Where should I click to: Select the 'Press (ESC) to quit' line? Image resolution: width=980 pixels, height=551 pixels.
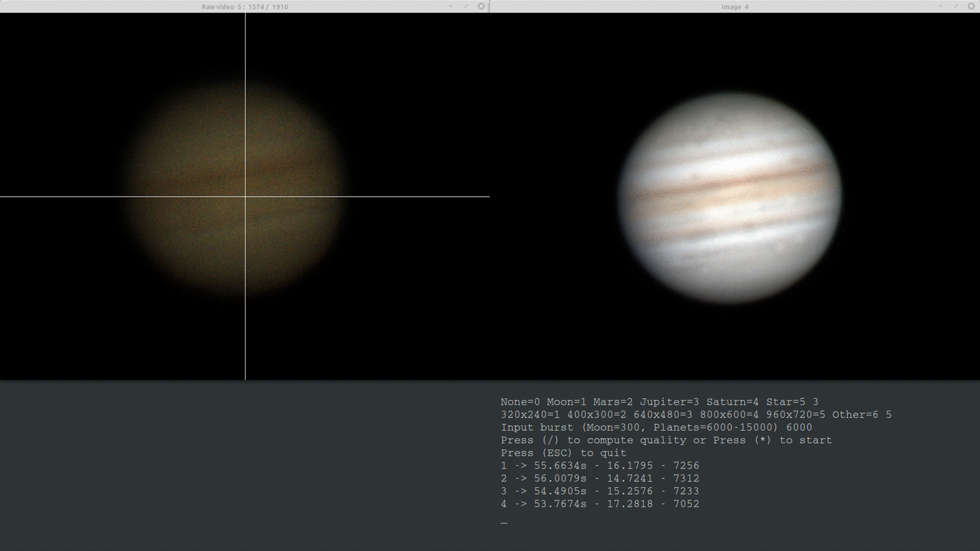coord(563,453)
